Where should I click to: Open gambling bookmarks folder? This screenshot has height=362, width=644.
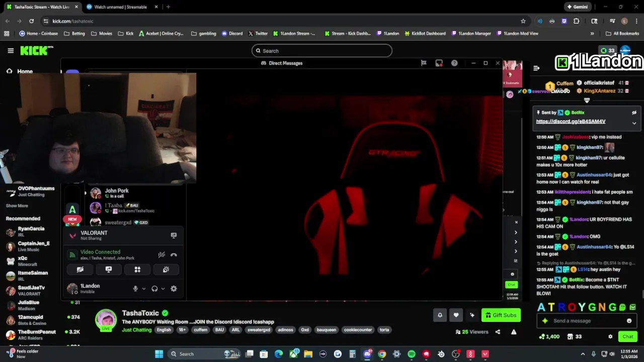click(x=204, y=34)
